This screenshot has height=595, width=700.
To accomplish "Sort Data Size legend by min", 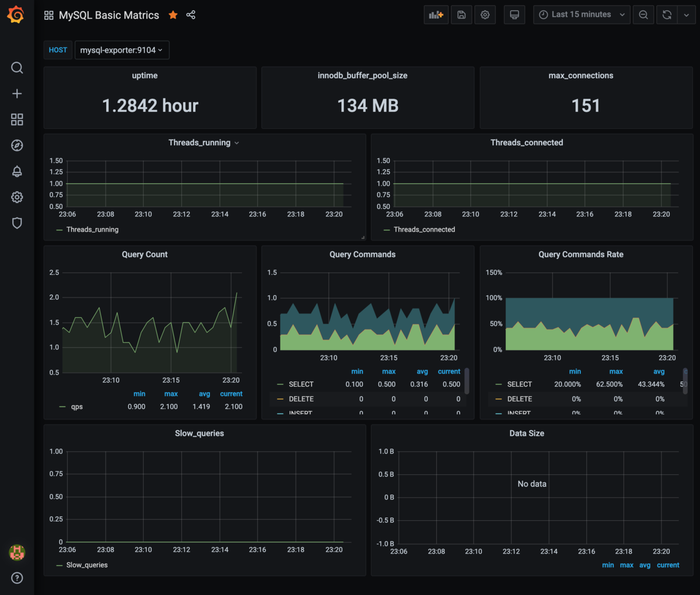I will click(x=608, y=565).
